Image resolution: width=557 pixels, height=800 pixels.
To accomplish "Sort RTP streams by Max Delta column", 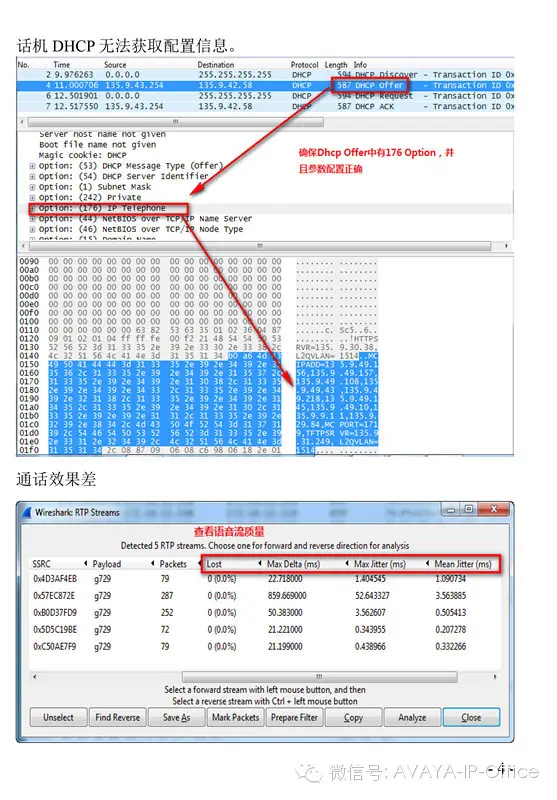I will point(293,564).
